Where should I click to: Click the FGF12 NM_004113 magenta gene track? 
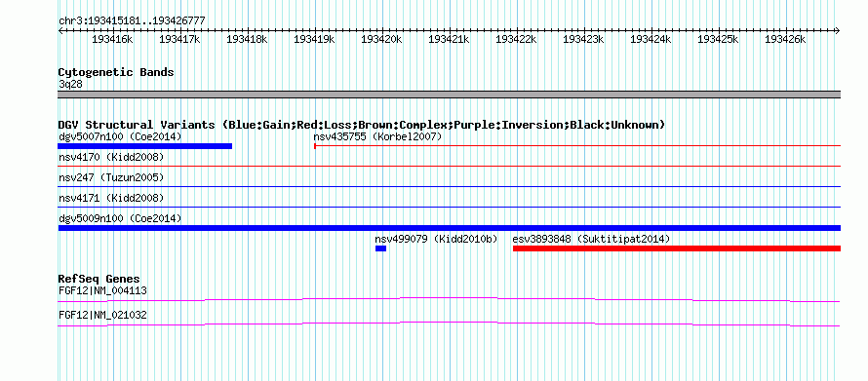449,299
